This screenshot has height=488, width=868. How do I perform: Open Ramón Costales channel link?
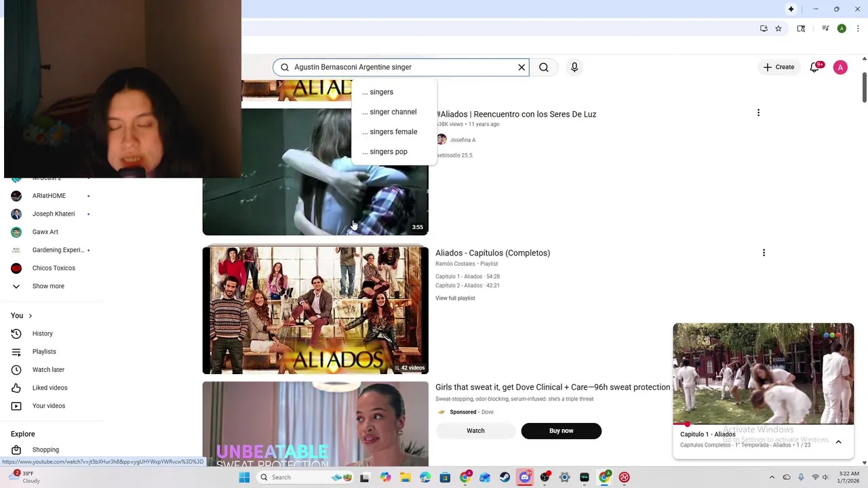point(455,264)
